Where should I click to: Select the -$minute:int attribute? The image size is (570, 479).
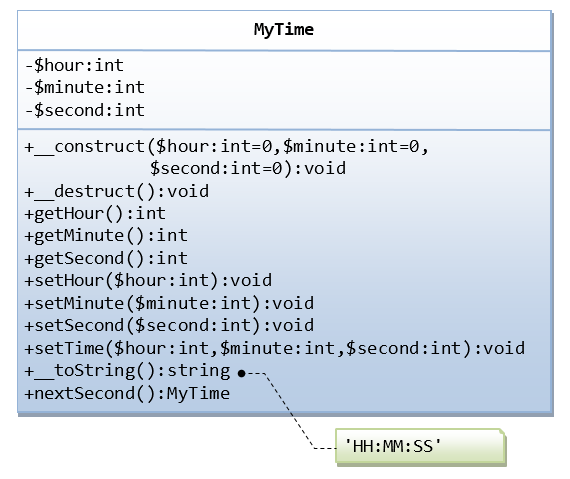tap(85, 88)
